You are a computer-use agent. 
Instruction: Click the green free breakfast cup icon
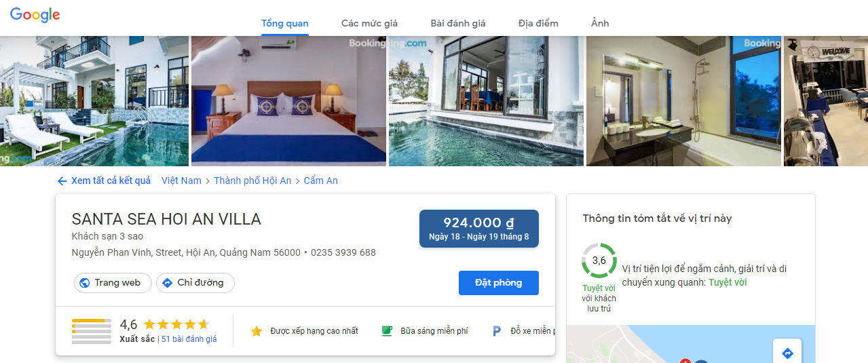click(387, 331)
